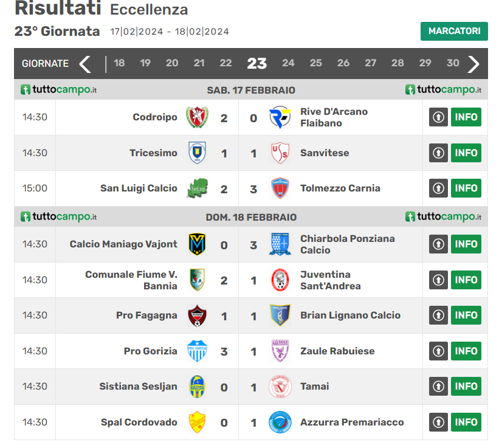The image size is (499, 448).
Task: Click upload arrow icon for Pro Fagagna match
Action: (438, 315)
